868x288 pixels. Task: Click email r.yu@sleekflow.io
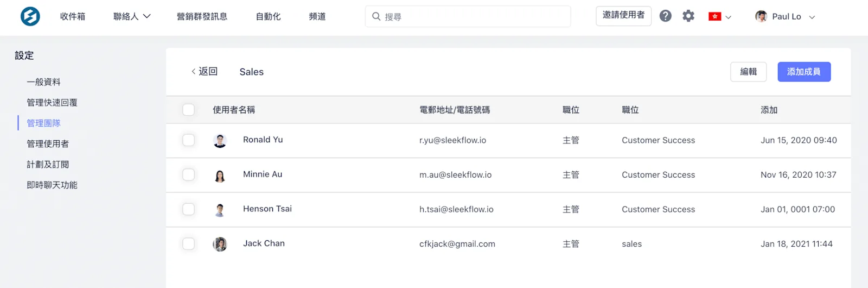point(452,140)
